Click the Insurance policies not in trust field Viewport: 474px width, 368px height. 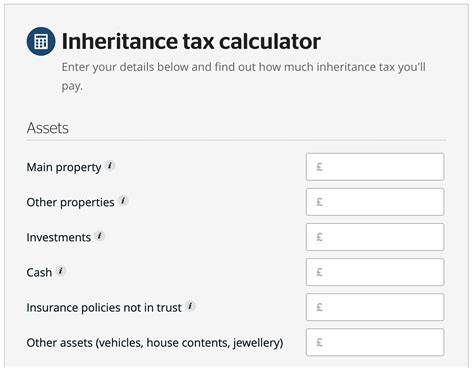pos(375,307)
